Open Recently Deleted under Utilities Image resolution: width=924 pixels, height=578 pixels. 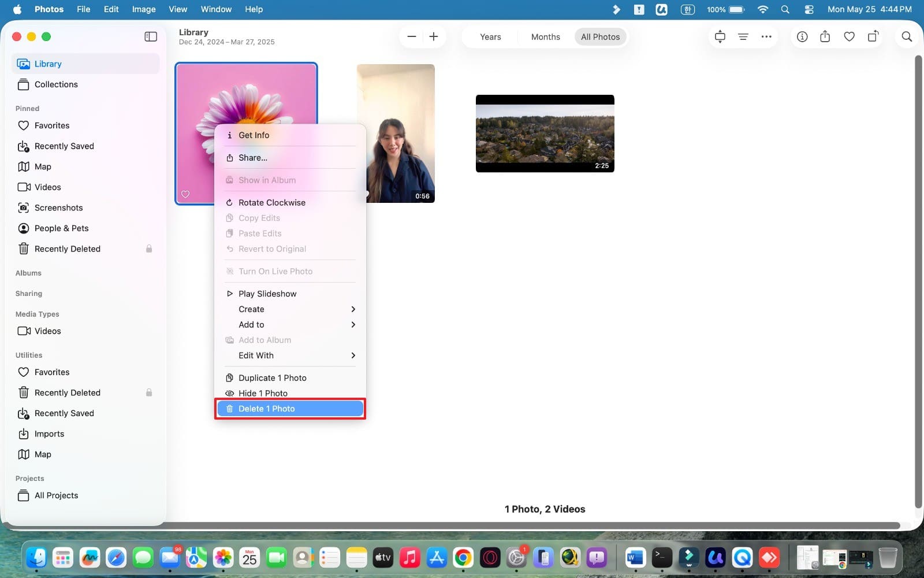(85, 392)
